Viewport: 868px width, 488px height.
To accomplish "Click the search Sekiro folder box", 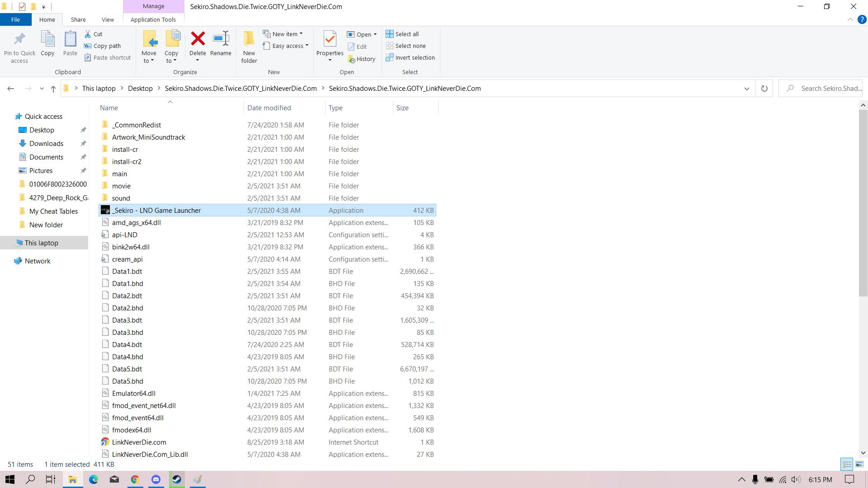I will (x=821, y=89).
